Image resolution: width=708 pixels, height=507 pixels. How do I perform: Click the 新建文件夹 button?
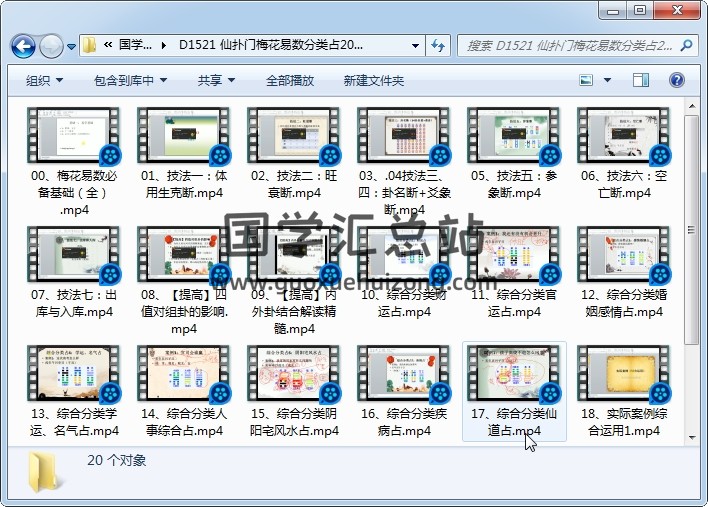[x=373, y=81]
